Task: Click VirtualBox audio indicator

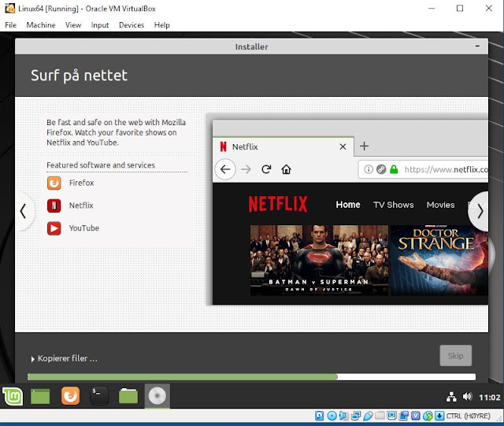Action: tap(343, 416)
